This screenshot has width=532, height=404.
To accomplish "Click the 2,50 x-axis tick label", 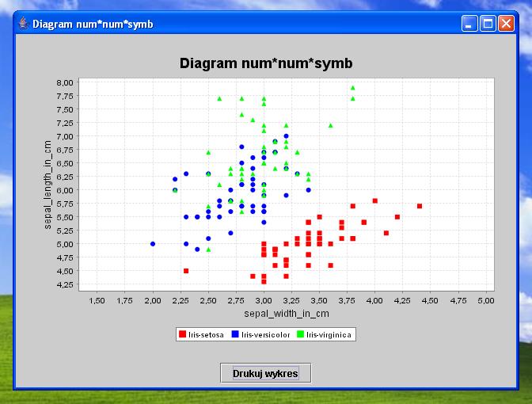I will (208, 300).
